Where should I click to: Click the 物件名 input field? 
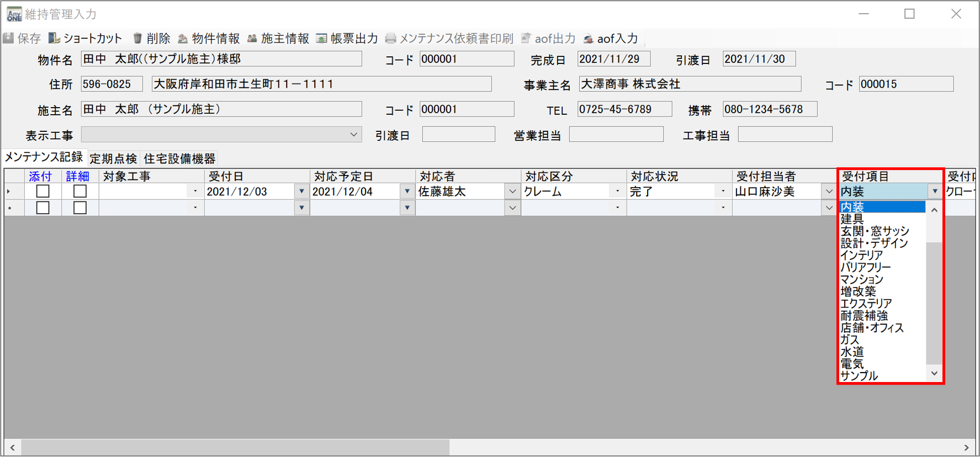tap(221, 59)
